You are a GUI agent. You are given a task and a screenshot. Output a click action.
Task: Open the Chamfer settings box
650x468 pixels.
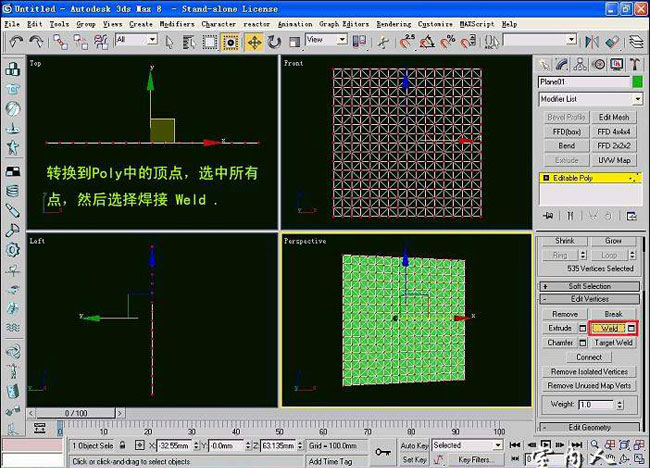pyautogui.click(x=582, y=343)
